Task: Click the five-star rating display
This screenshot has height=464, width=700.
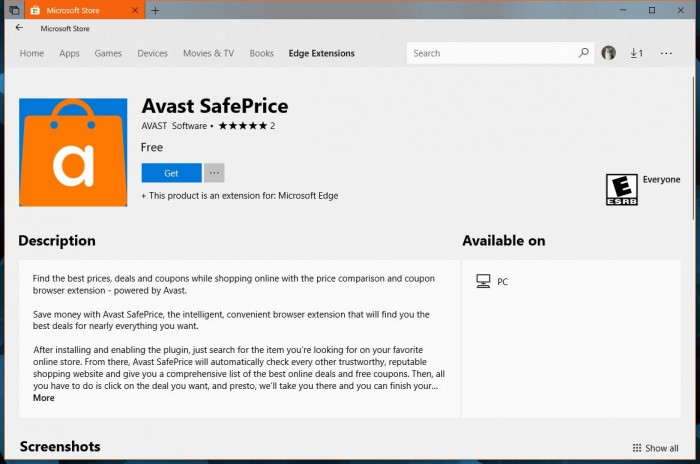Action: [x=241, y=126]
